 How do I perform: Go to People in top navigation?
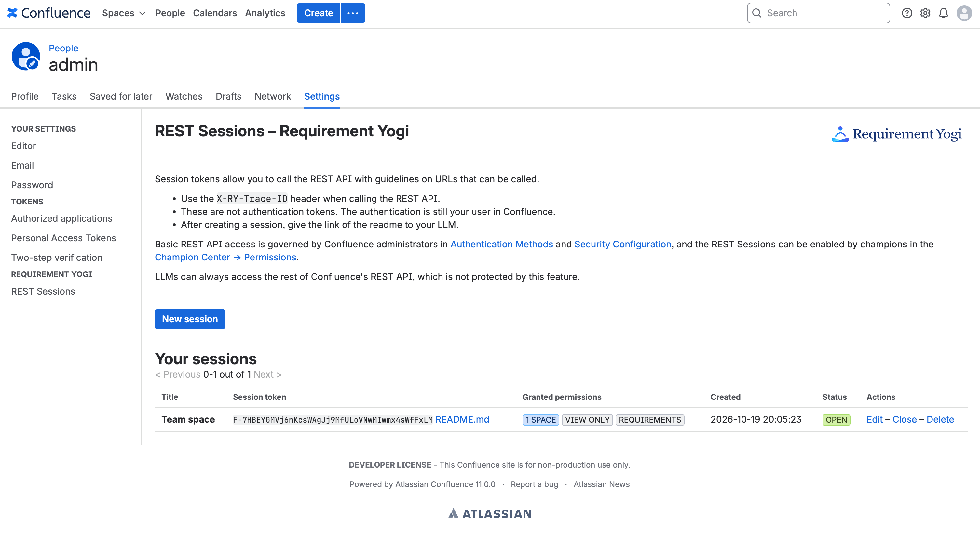click(x=170, y=13)
